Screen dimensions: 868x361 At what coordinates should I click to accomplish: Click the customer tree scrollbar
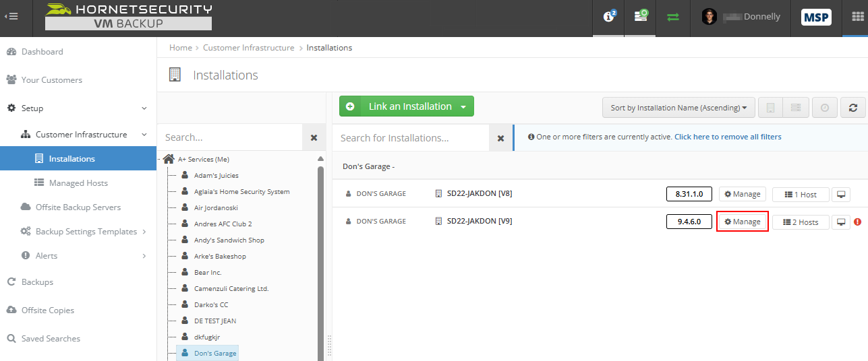[x=321, y=263]
